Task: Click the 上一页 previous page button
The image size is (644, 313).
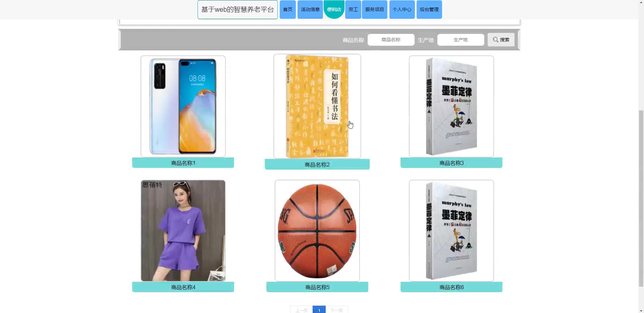Action: (x=301, y=310)
